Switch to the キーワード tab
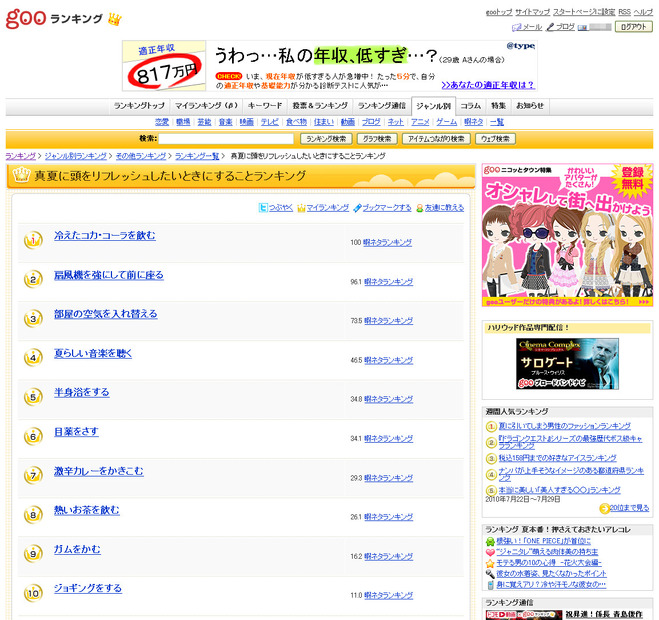The height and width of the screenshot is (620, 659). [265, 106]
